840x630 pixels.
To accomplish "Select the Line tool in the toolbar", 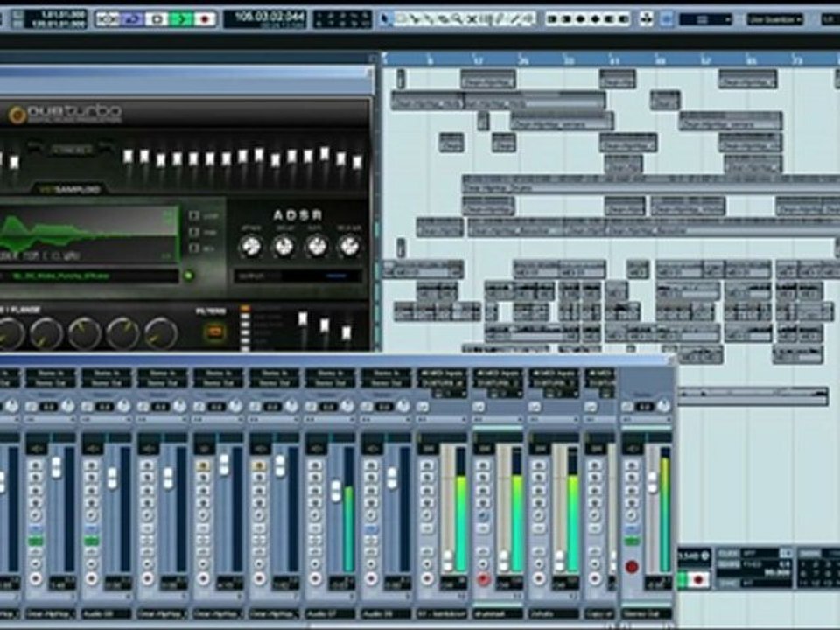I will point(514,19).
